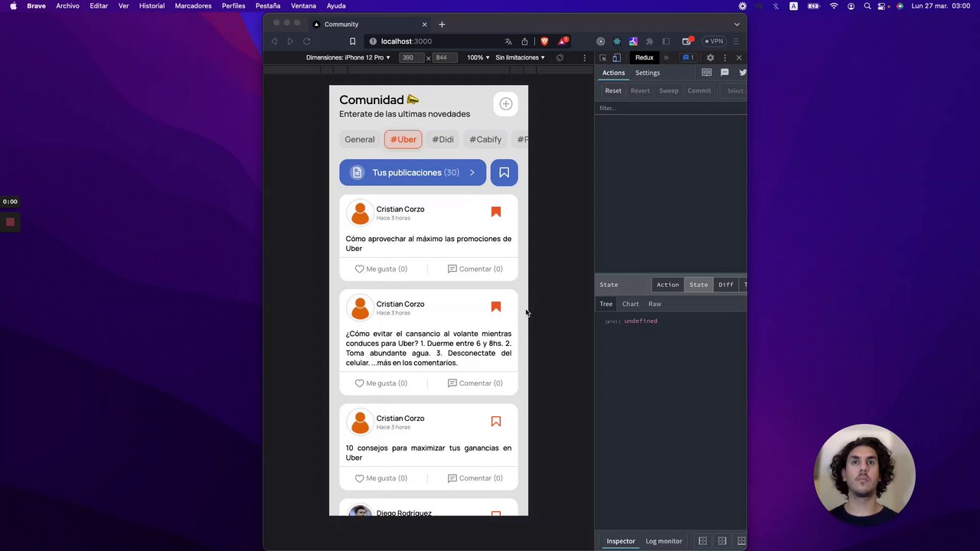Click the Redux actions filter field
The width and height of the screenshot is (980, 551).
[x=671, y=108]
